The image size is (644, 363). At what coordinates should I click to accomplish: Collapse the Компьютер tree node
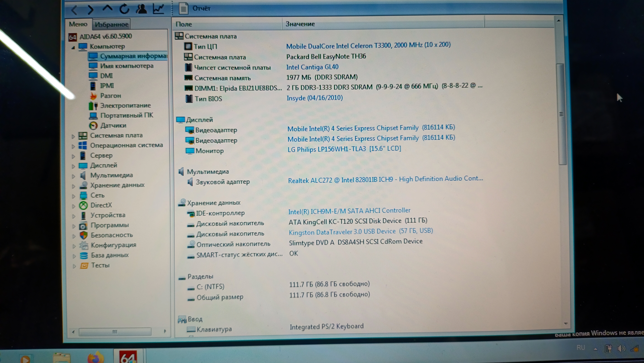[x=73, y=47]
